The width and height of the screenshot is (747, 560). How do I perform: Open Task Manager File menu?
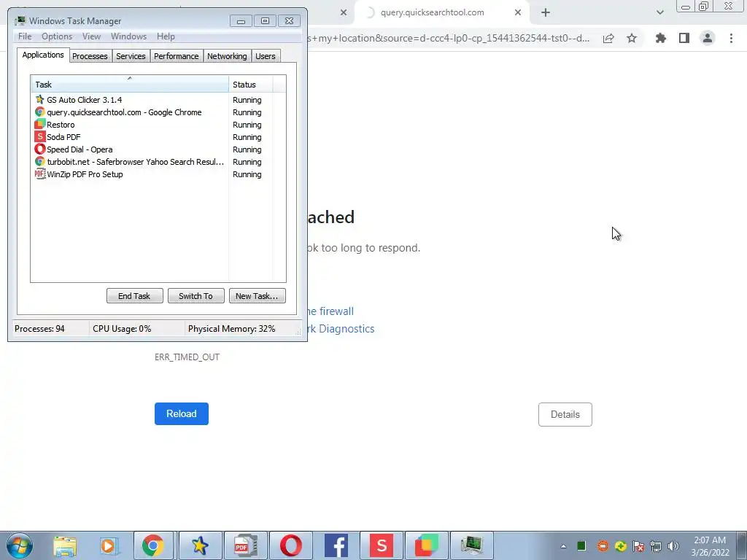tap(25, 36)
